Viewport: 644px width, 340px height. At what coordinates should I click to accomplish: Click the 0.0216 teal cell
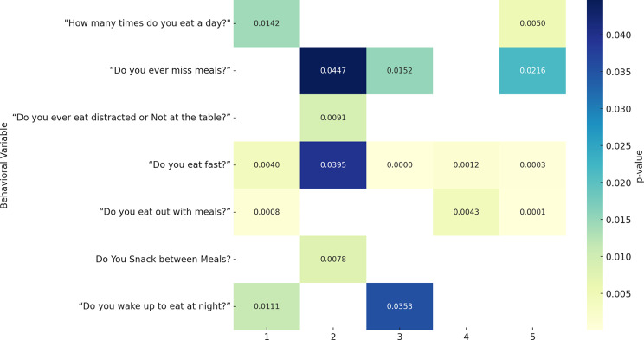click(532, 71)
